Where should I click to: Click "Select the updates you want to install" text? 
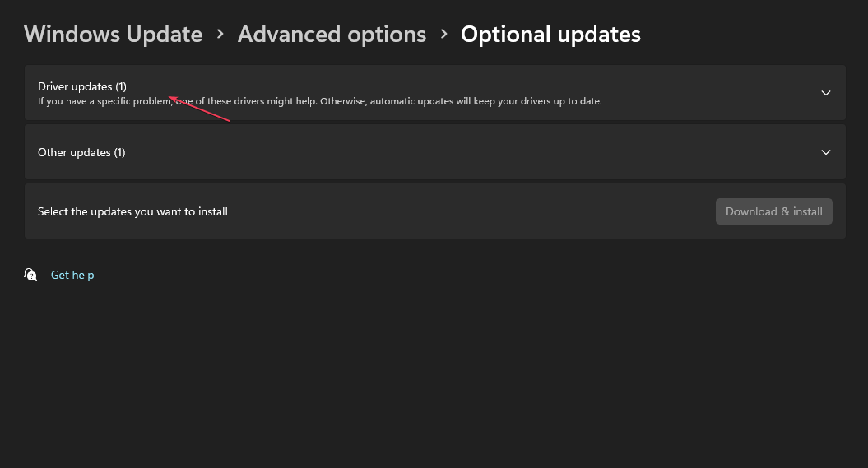[x=132, y=211]
